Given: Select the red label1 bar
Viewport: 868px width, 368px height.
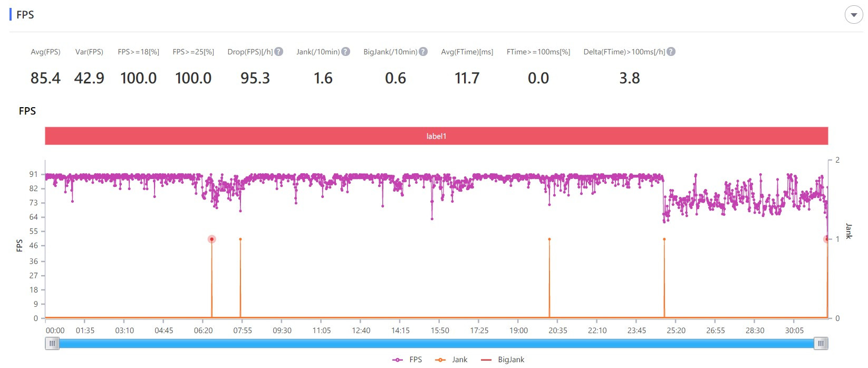Looking at the screenshot, I should tap(436, 136).
